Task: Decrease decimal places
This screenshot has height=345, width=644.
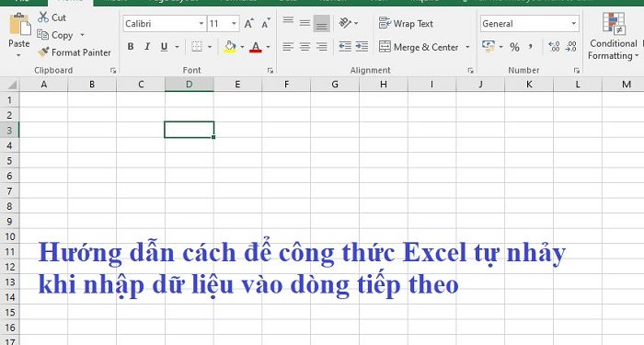Action: click(570, 47)
